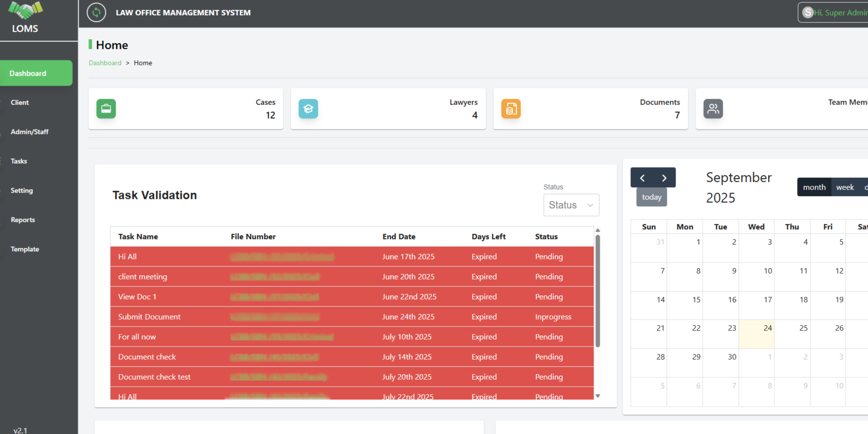Click the Lawyers graduation cap icon
This screenshot has height=434, width=868.
point(308,108)
